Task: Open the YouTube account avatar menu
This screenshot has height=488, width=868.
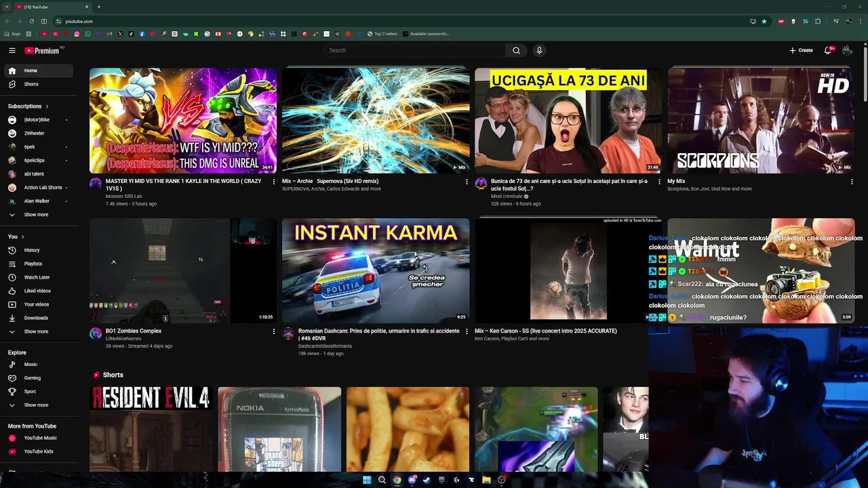Action: (847, 50)
